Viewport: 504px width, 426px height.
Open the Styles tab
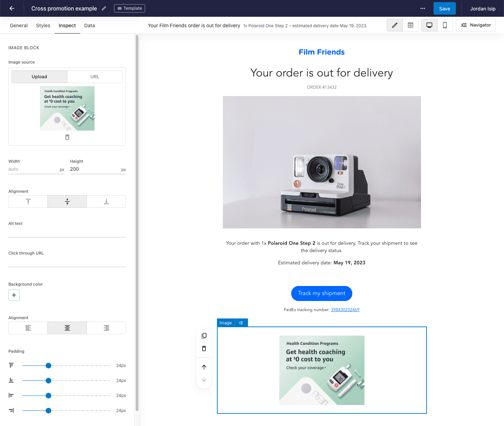coord(43,25)
